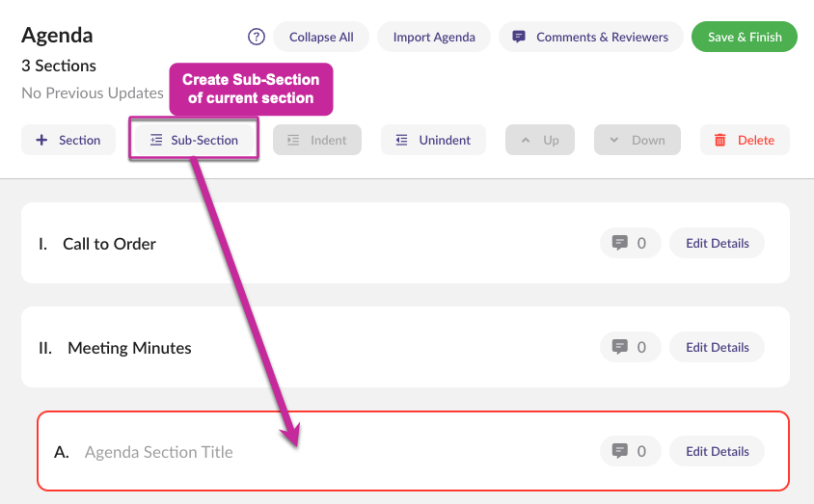Click the Indent toolbar button
The image size is (814, 504).
coord(317,140)
